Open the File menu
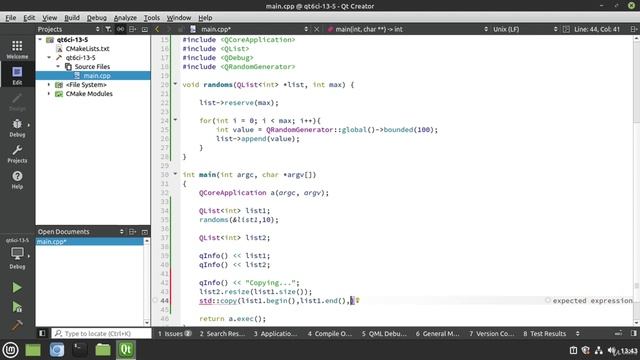640x360 pixels. point(11,18)
